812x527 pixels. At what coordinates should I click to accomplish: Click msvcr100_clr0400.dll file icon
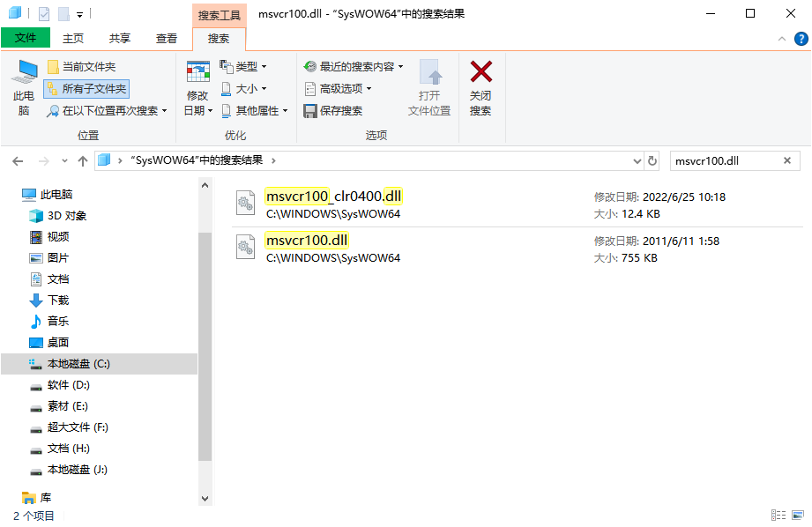pos(245,203)
